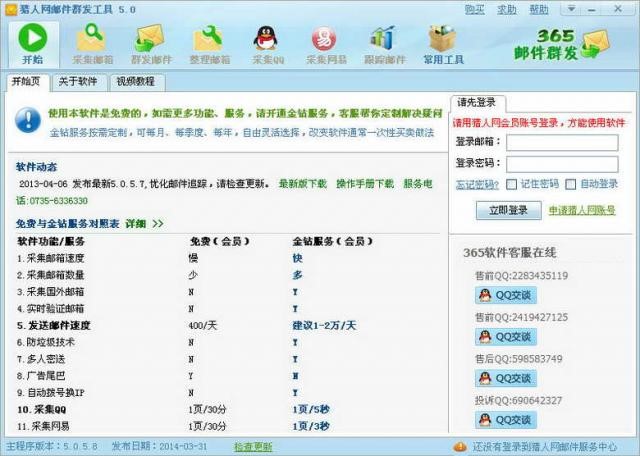
Task: Select the row 5. 发送邮件速度
Action: click(229, 325)
